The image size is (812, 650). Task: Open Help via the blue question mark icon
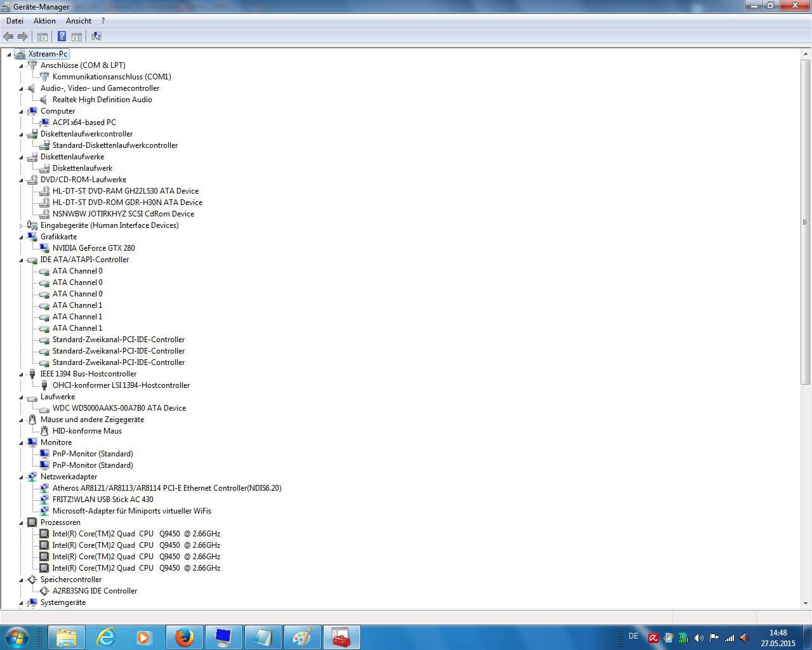(62, 36)
